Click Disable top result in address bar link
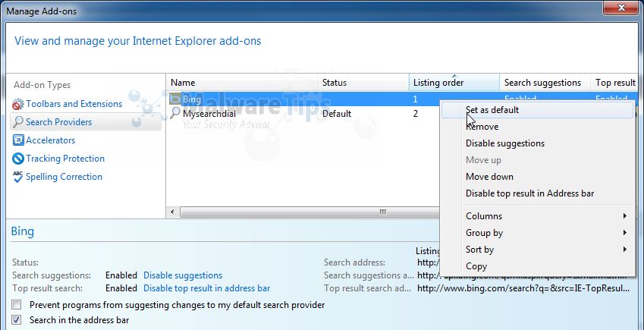Image resolution: width=644 pixels, height=330 pixels. tap(206, 288)
